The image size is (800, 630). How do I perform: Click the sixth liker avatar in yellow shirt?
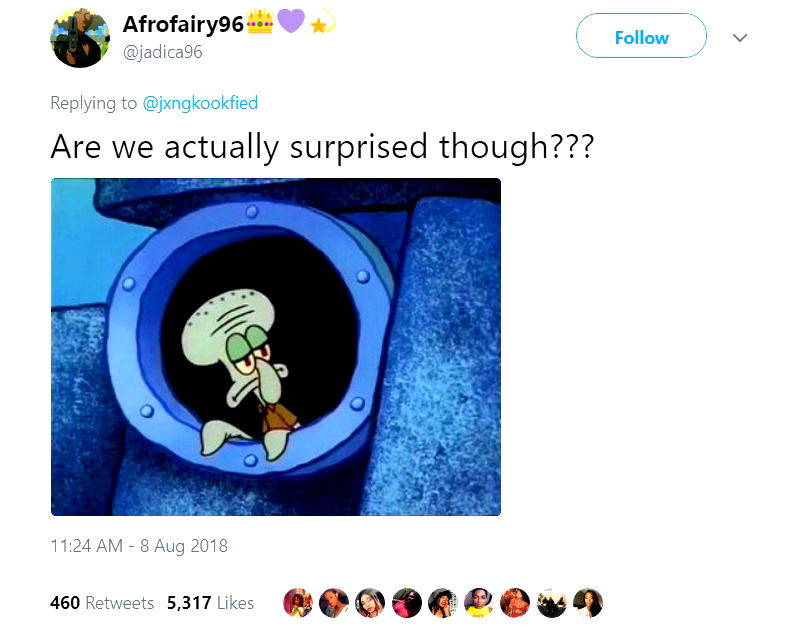coord(479,602)
